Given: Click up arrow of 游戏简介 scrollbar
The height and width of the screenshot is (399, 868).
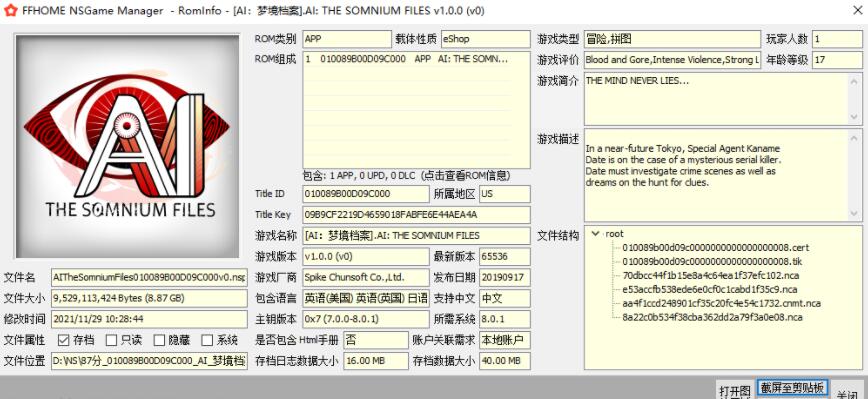Looking at the screenshot, I should (x=855, y=81).
